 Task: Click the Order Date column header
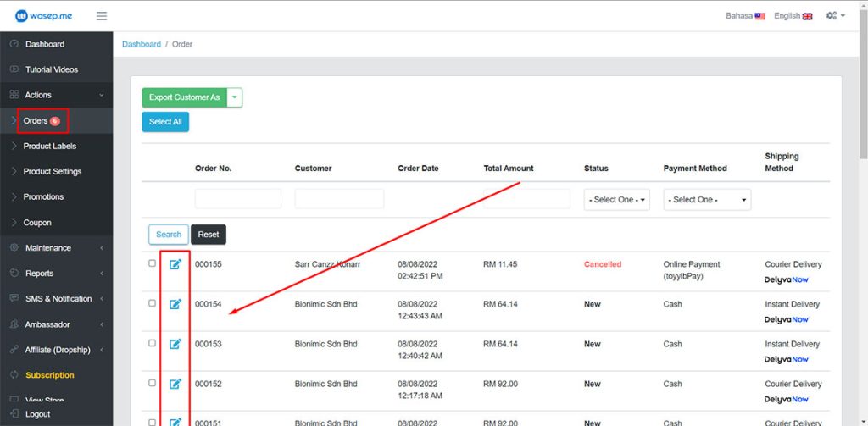[418, 169]
